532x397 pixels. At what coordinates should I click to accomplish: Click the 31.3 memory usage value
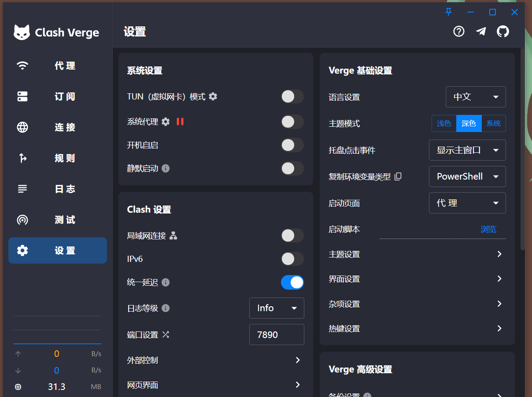click(x=57, y=387)
